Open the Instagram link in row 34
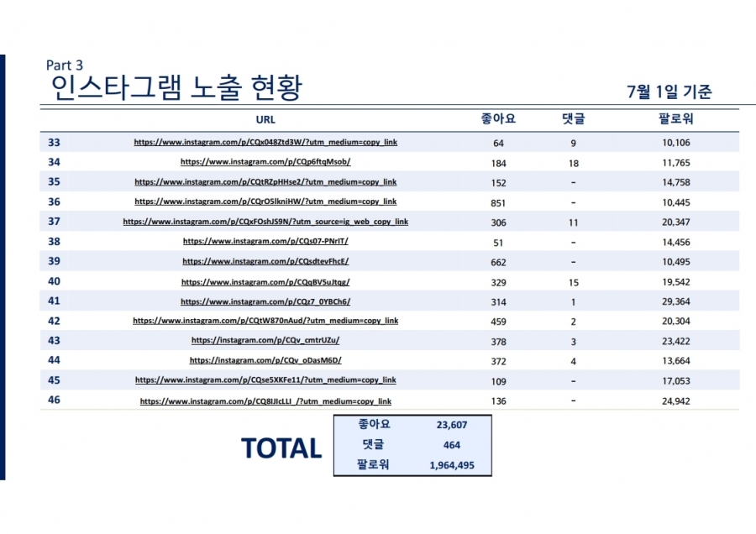Viewport: 756px width, 534px height. point(265,162)
